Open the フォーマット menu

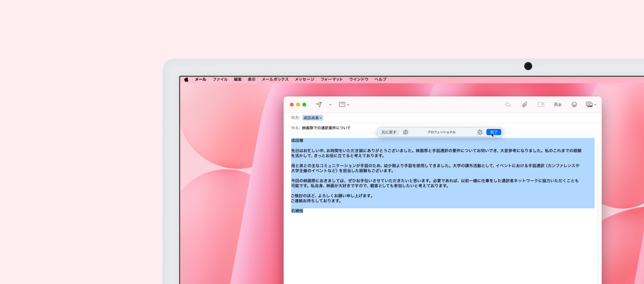332,79
